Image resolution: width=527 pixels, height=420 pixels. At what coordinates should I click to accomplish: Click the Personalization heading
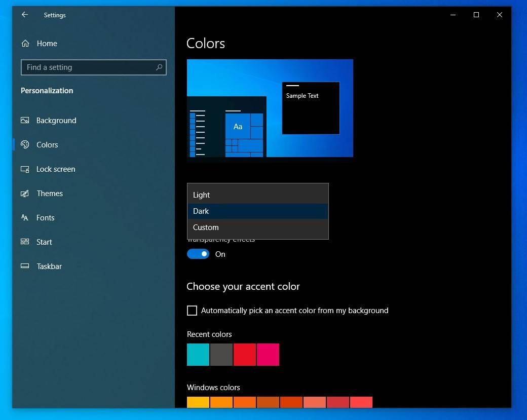click(x=47, y=90)
